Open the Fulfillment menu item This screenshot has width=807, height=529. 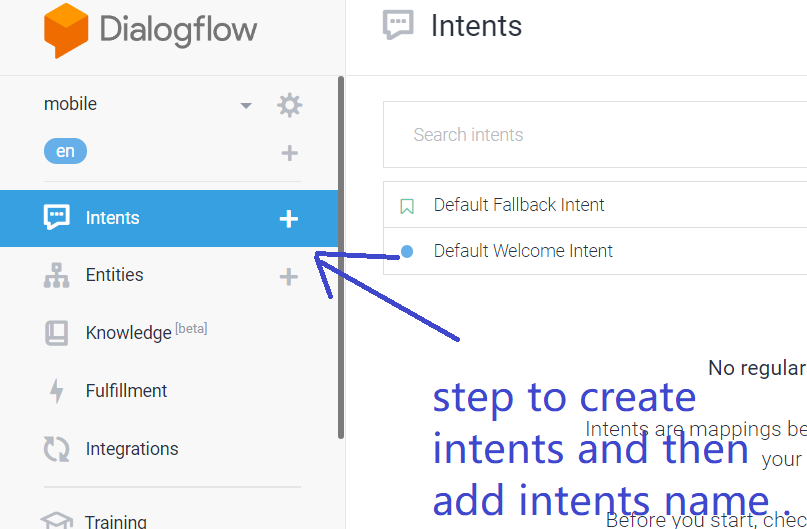pos(126,391)
